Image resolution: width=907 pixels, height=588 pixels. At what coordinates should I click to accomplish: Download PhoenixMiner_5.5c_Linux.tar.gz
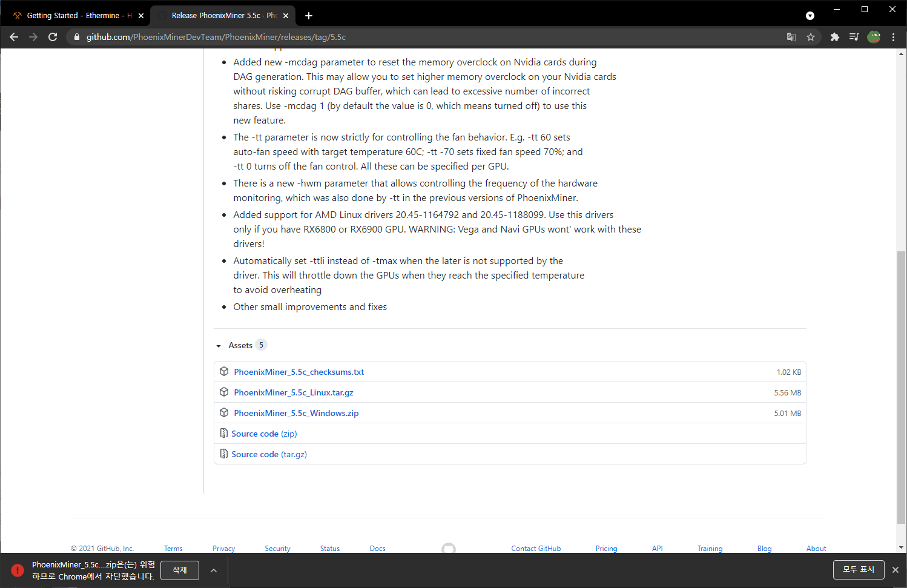tap(294, 392)
